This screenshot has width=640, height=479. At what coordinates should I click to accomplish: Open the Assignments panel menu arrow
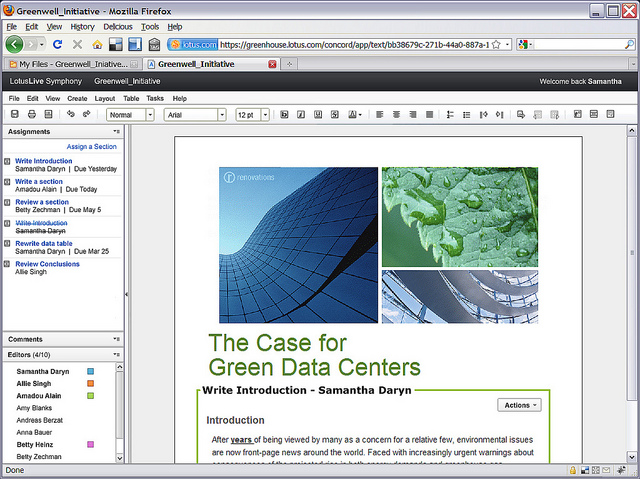pos(117,132)
